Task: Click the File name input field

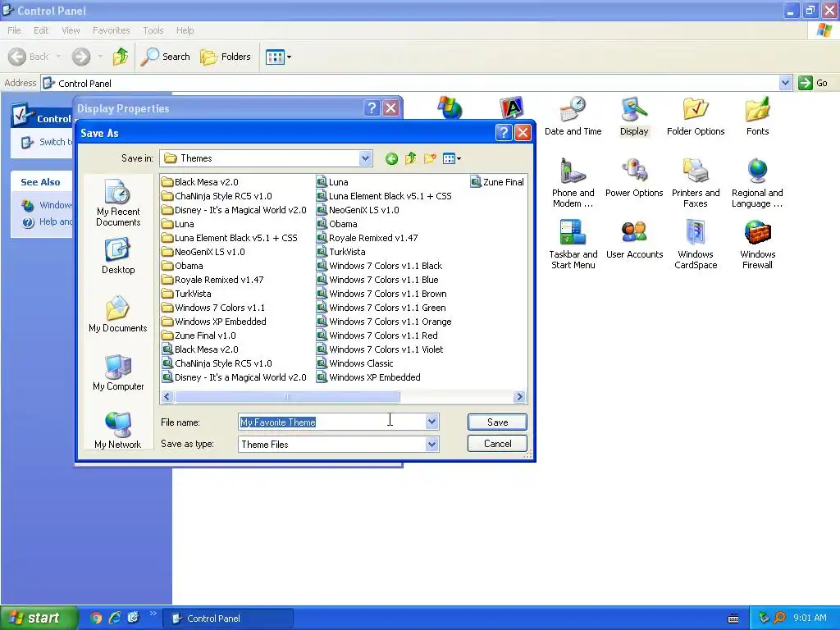Action: (x=332, y=422)
